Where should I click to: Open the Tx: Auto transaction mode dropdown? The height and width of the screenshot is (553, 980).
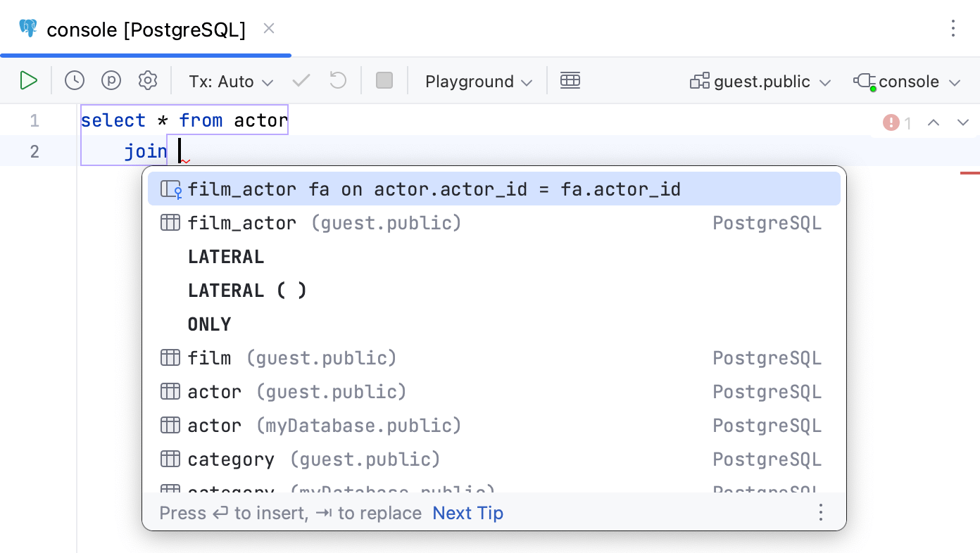(231, 82)
